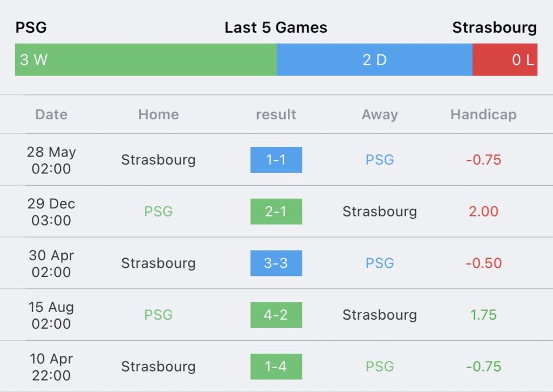Select the 29 Dec 03:00 date cell
Image resolution: width=553 pixels, height=392 pixels.
(51, 212)
